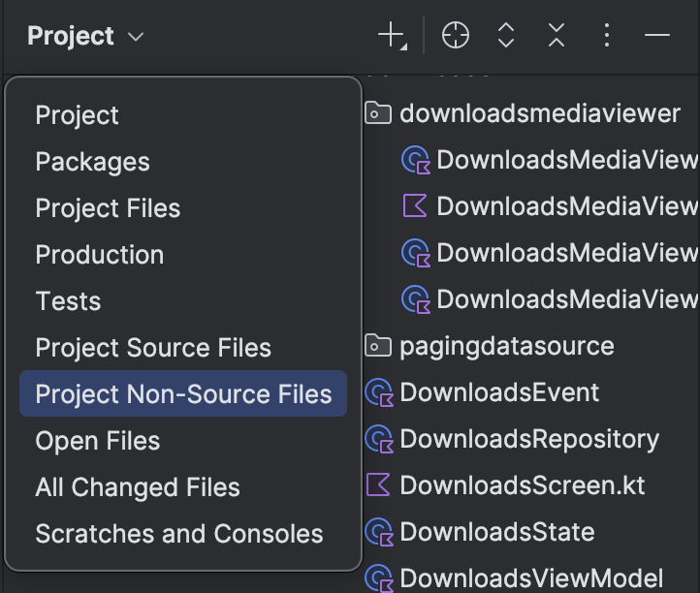The width and height of the screenshot is (700, 593).
Task: Click the DownloadsScreen.kt Kotlin file icon
Action: (x=378, y=485)
